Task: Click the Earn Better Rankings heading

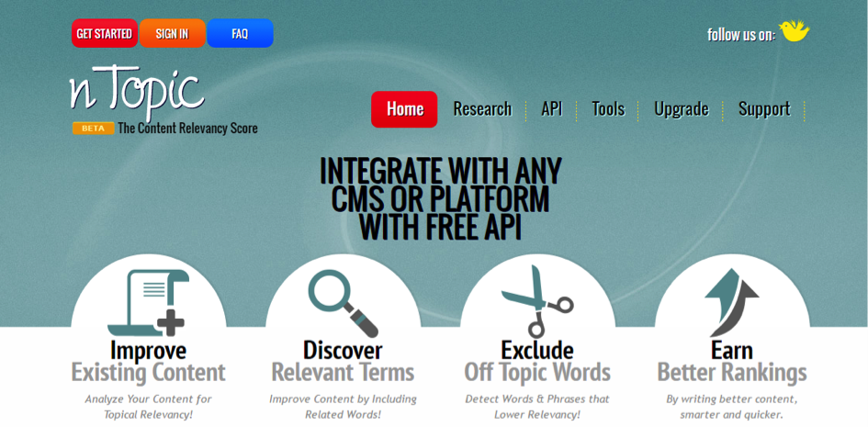Action: click(732, 362)
